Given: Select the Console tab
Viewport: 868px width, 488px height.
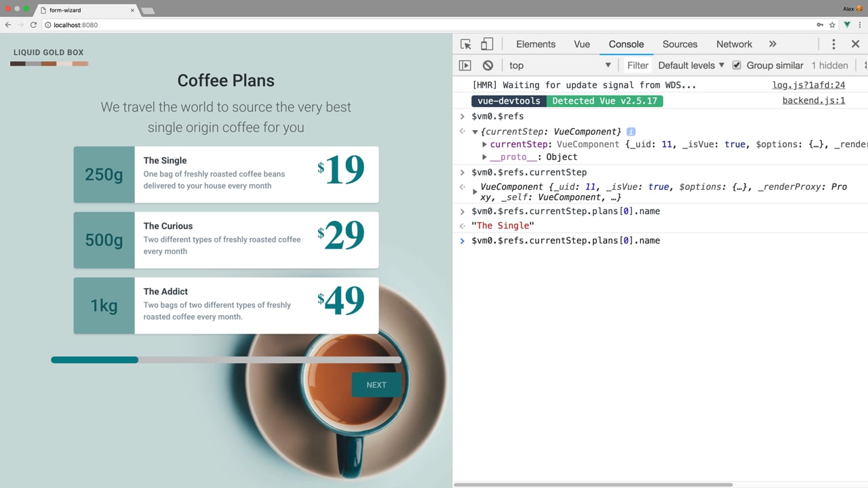Looking at the screenshot, I should click(626, 44).
